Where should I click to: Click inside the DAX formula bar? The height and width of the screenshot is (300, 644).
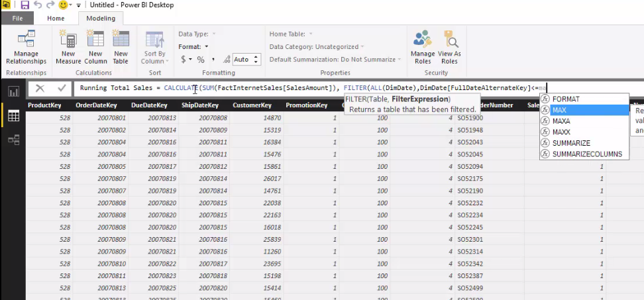(x=357, y=88)
